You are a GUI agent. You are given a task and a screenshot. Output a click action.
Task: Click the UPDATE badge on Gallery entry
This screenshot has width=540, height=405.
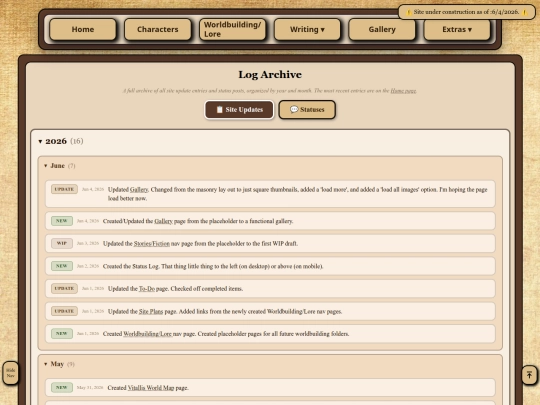64,189
